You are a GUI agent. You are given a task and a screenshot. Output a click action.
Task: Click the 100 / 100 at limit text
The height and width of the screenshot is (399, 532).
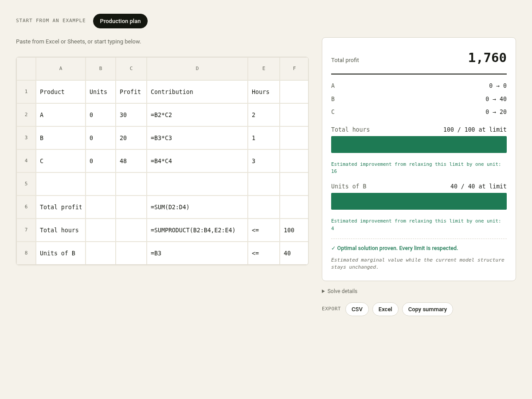pos(475,129)
